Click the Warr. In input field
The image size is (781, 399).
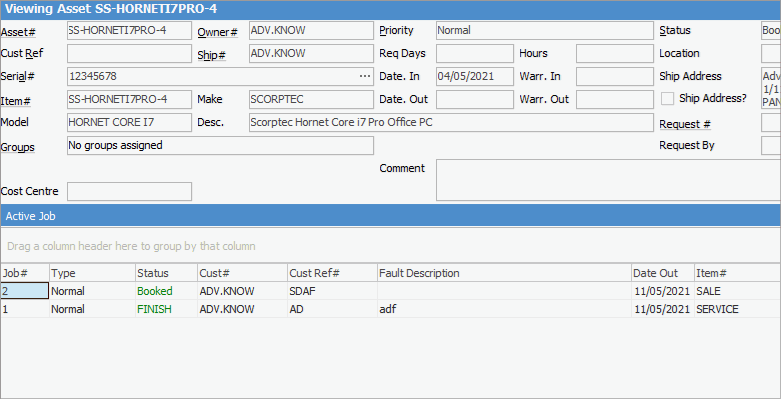(x=615, y=76)
